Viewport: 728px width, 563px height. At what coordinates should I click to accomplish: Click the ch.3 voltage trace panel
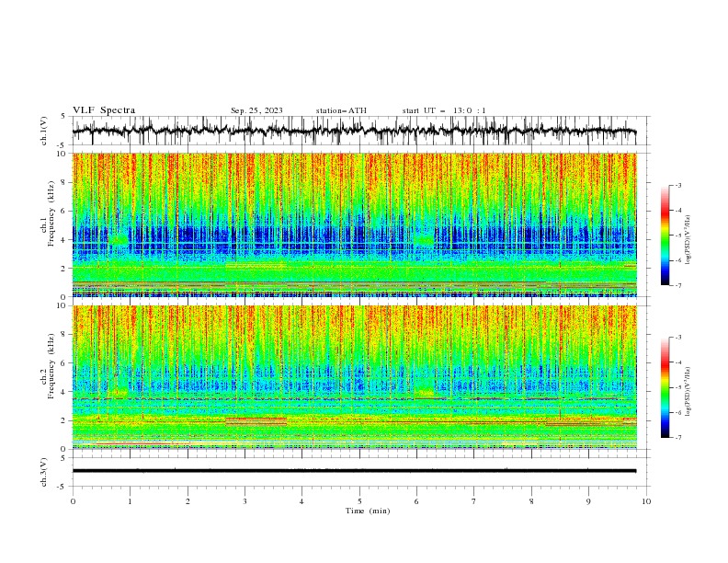pos(360,472)
